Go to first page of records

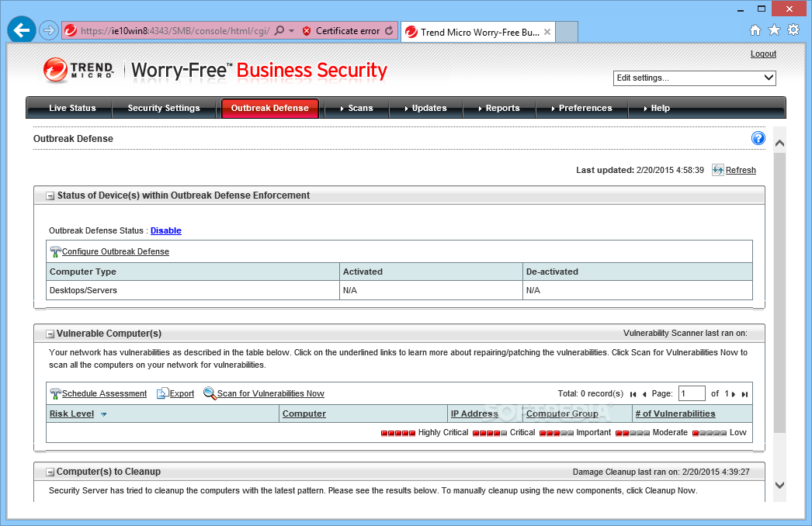tap(633, 394)
